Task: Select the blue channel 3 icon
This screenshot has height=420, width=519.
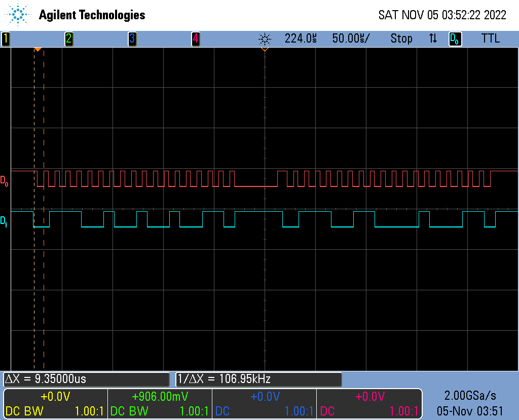Action: (132, 39)
